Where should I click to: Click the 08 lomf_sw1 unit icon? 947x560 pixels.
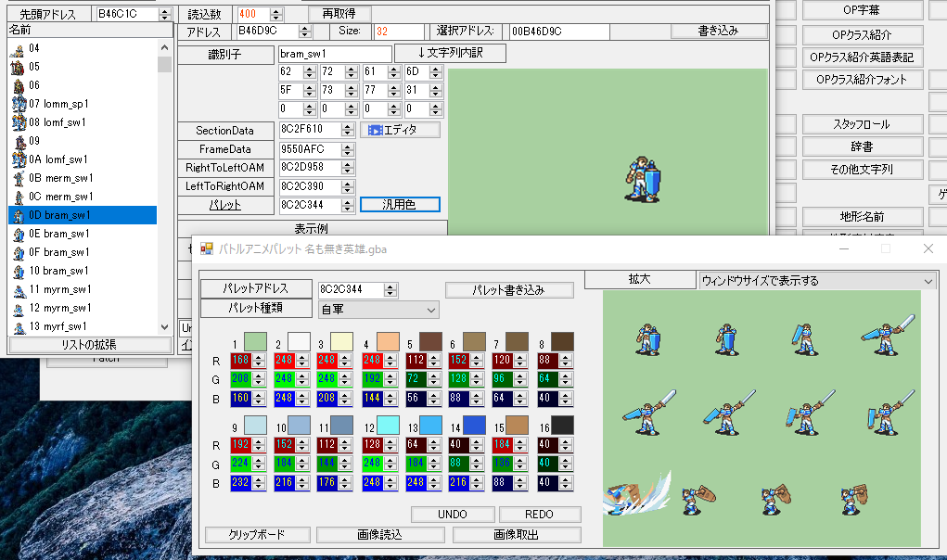pos(19,122)
